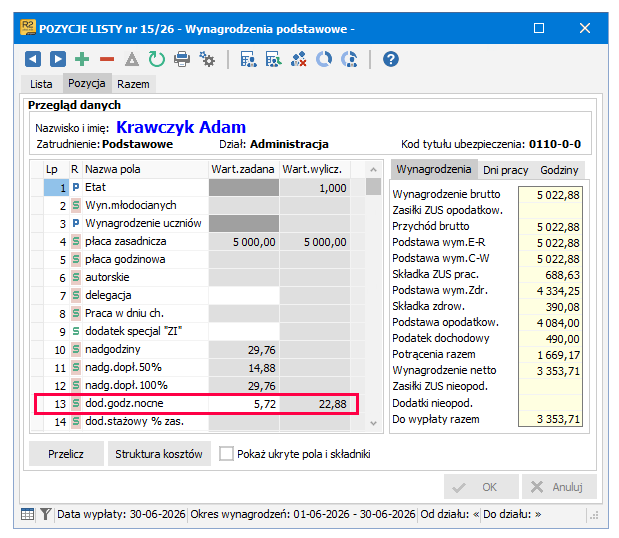The height and width of the screenshot is (538, 619).
Task: Click the vertical scrollbar thumb of the grid
Action: click(373, 187)
